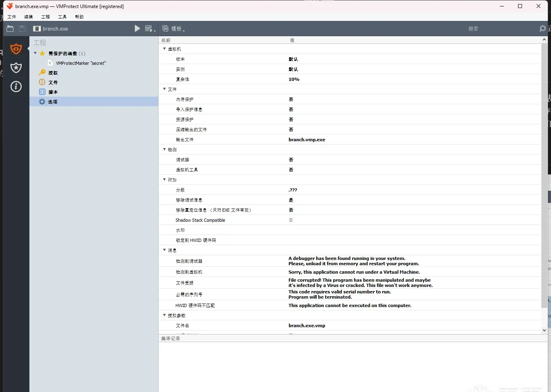
Task: Switch to the star shield functions view
Action: tap(16, 67)
